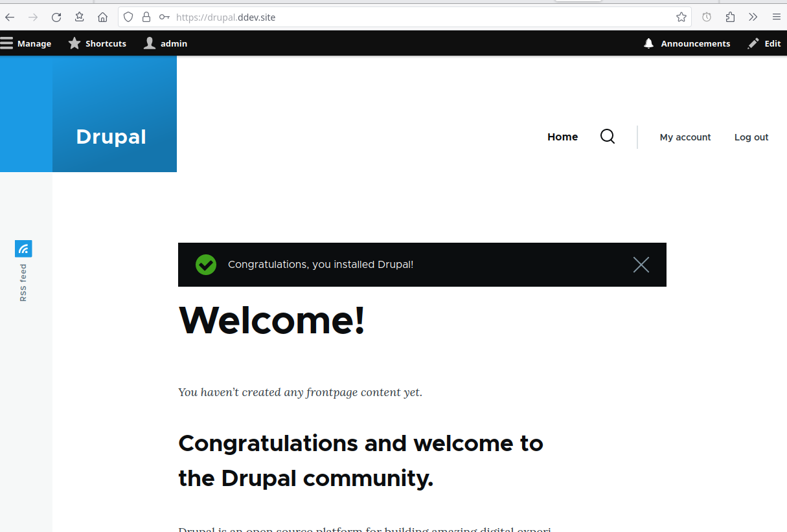This screenshot has height=532, width=787.
Task: Toggle Edit mode with the pencil
Action: click(764, 43)
